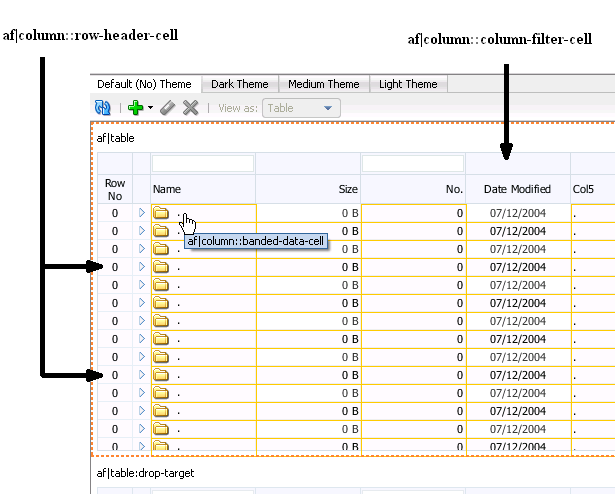Click the Date Modified column header
615x496 pixels.
click(x=518, y=189)
